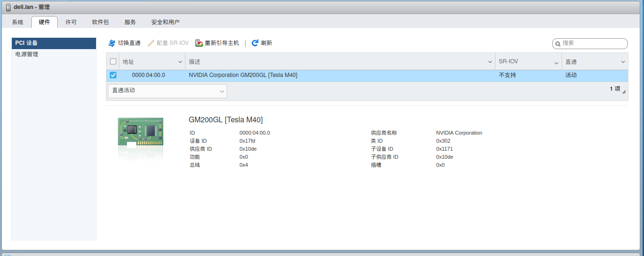Click the Refresh (刷新) icon
The image size is (644, 256).
click(255, 43)
